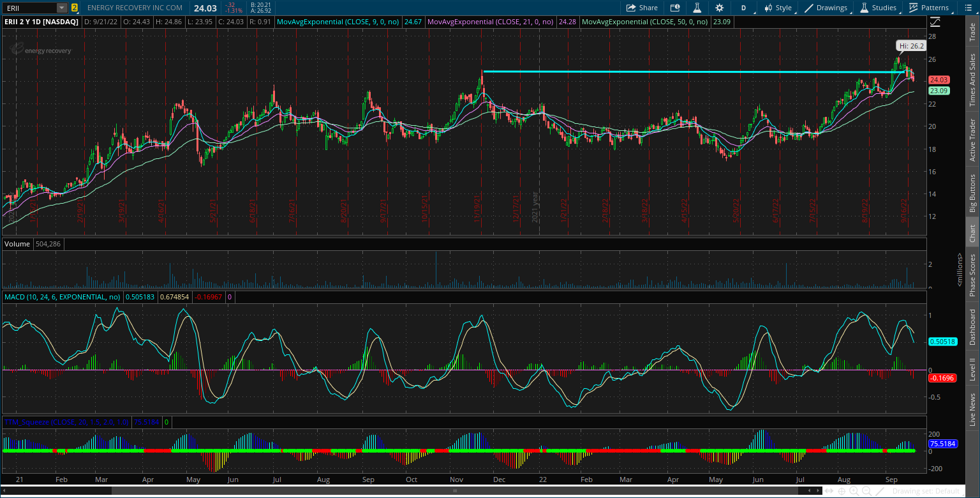This screenshot has height=498, width=980.
Task: Open the Level II side tab
Action: pos(972,370)
